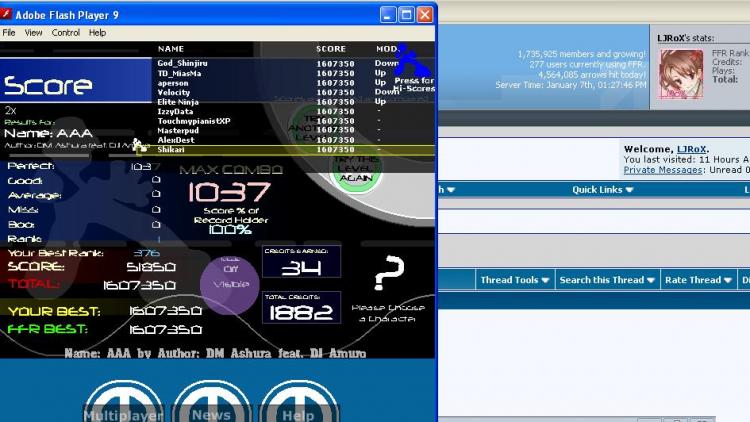Open Private Messages link in browser

point(663,170)
